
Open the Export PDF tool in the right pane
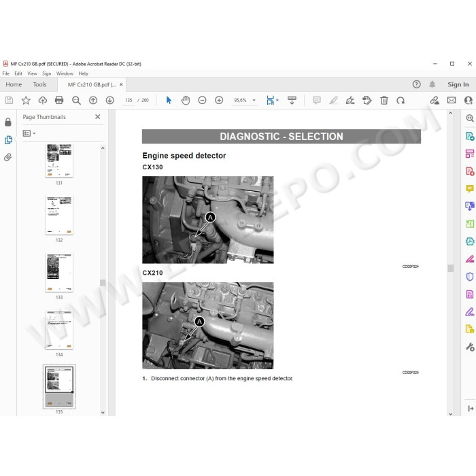pos(470,136)
